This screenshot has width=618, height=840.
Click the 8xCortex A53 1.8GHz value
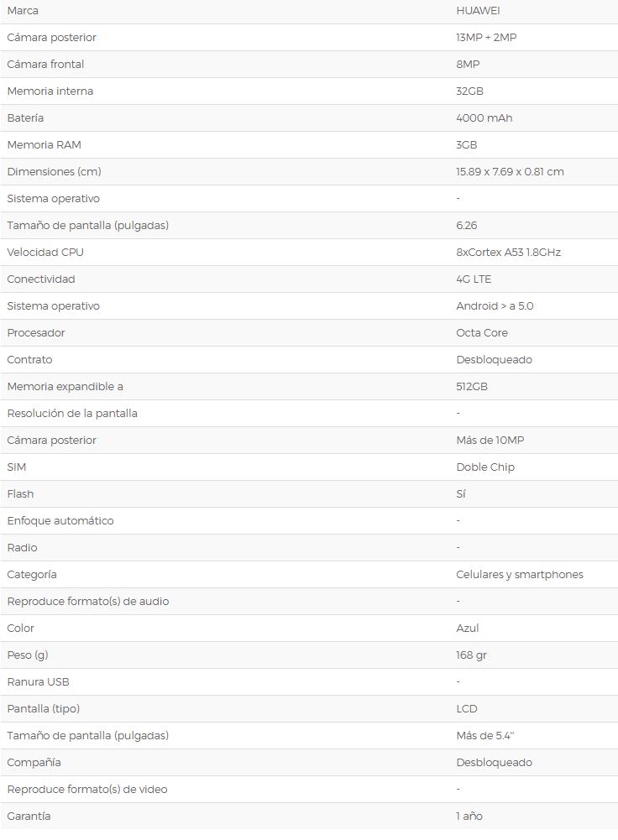[x=508, y=253]
